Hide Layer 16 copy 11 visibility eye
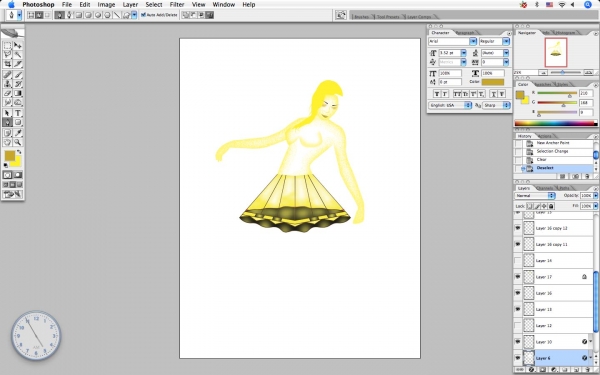 (518, 244)
